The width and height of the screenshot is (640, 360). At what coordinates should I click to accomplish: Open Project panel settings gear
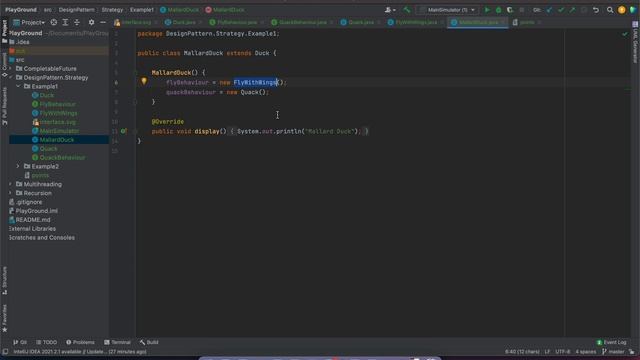91,22
